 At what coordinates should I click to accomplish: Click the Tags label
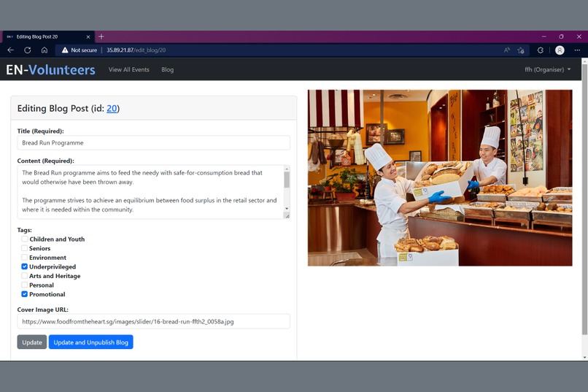[24, 230]
